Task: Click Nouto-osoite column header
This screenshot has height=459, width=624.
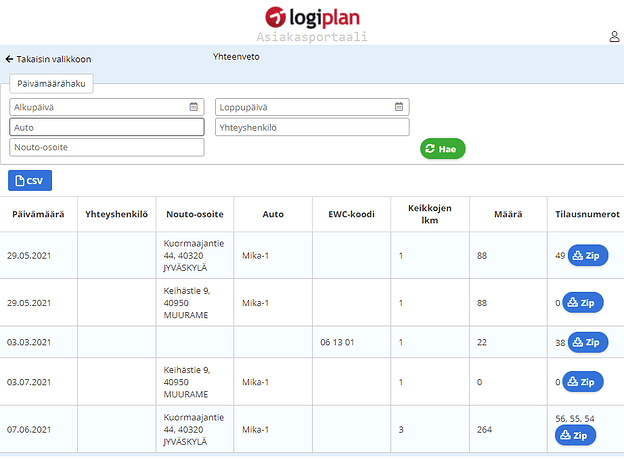Action: click(195, 214)
